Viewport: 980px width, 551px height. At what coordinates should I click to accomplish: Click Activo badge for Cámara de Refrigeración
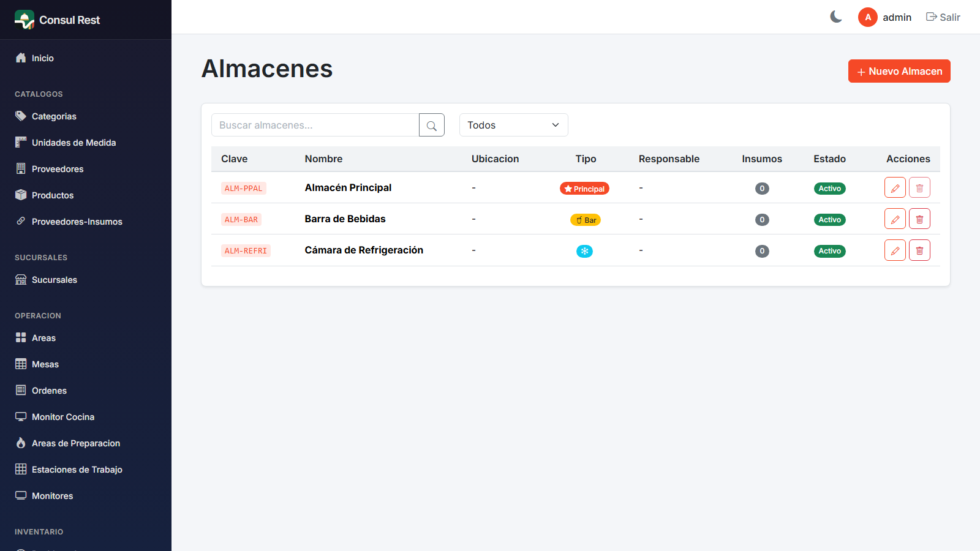point(830,251)
